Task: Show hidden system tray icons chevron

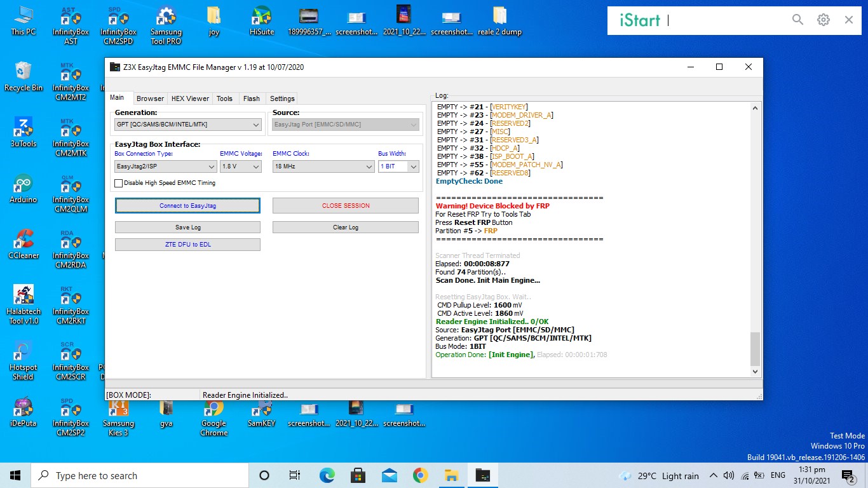Action: click(x=714, y=475)
